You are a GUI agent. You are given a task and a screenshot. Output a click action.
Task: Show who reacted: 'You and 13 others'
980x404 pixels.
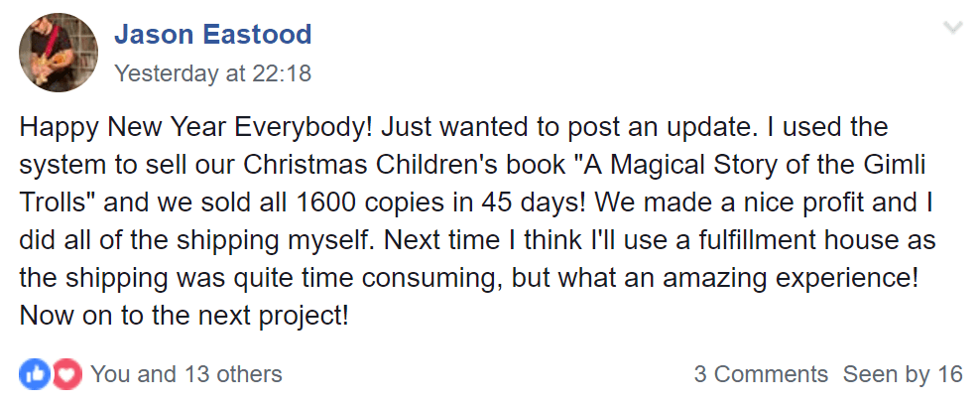pyautogui.click(x=186, y=374)
